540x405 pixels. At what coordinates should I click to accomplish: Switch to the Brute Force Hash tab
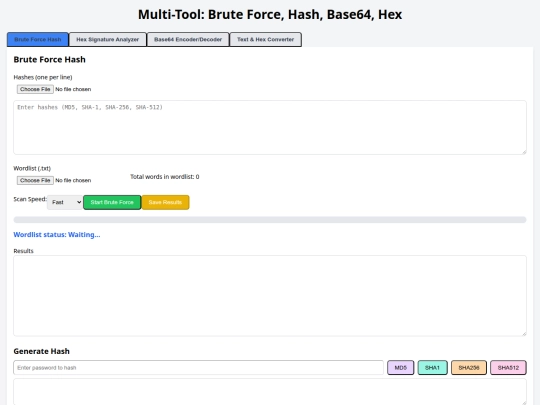coord(38,40)
